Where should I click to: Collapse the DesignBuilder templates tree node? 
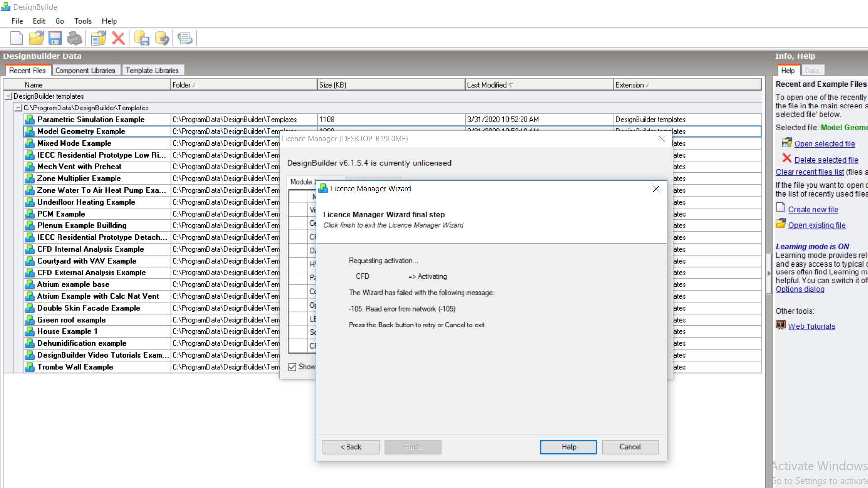coord(8,96)
